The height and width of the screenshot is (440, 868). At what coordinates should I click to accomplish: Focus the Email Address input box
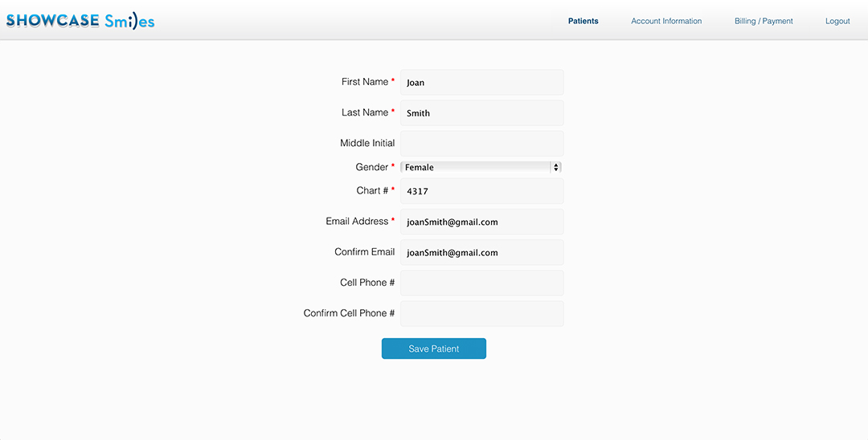pos(481,222)
